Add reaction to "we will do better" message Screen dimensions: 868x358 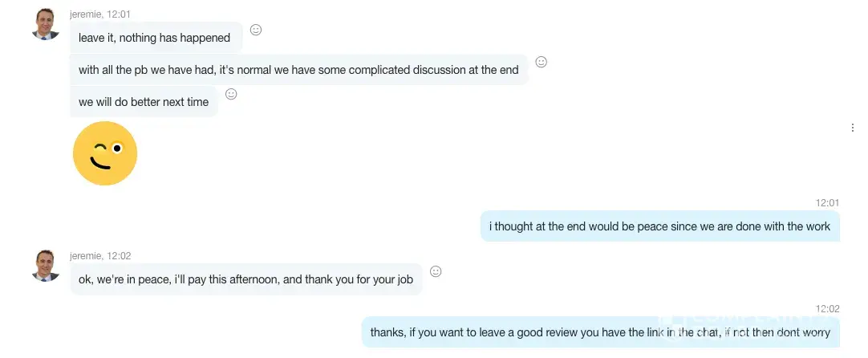tap(231, 94)
